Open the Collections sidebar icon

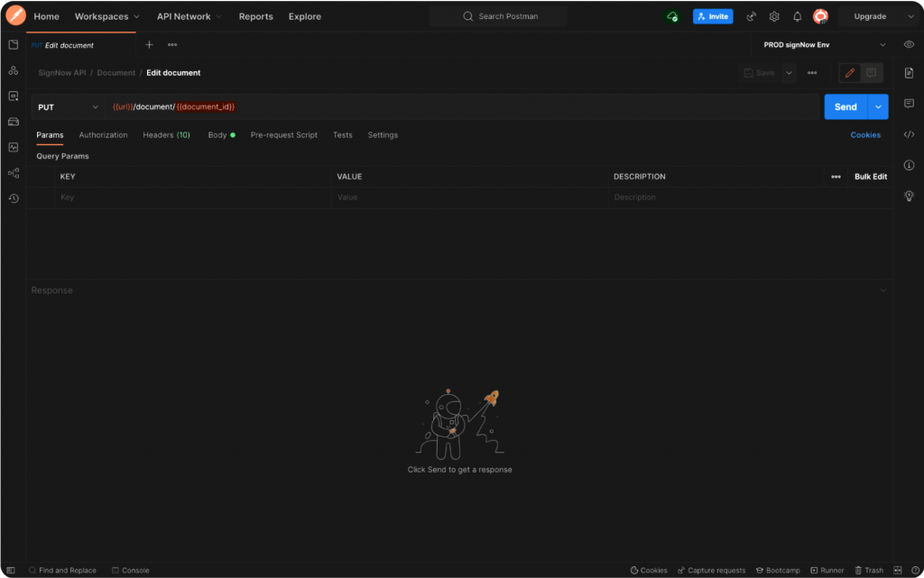coord(14,45)
